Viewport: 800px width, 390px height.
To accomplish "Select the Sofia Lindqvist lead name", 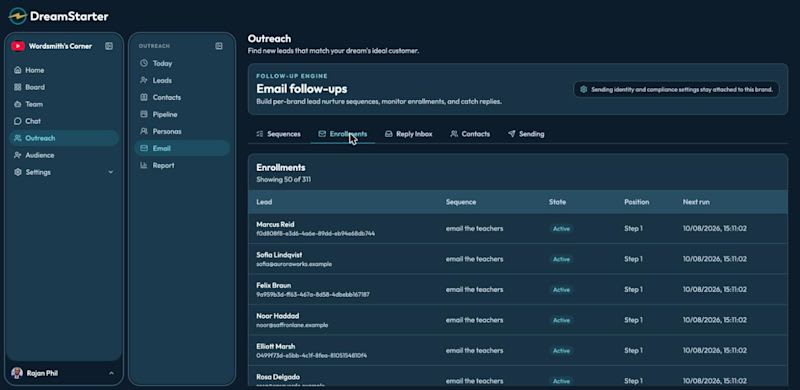I will click(x=279, y=255).
